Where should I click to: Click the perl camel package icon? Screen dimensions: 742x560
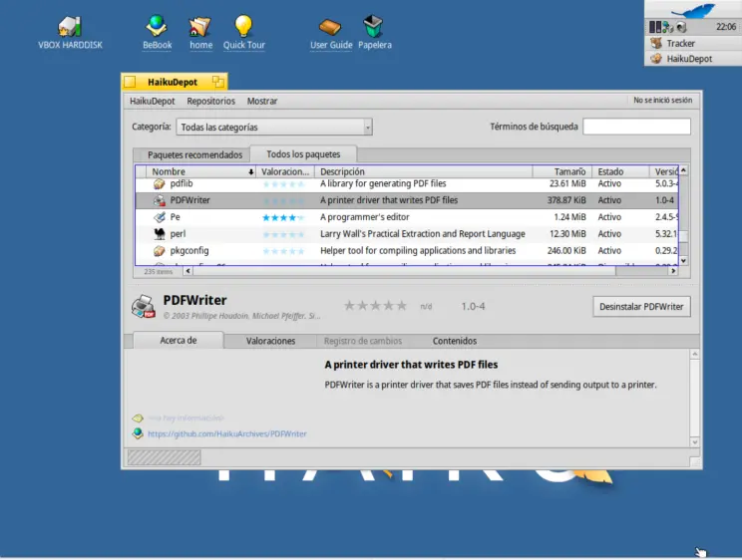[160, 233]
